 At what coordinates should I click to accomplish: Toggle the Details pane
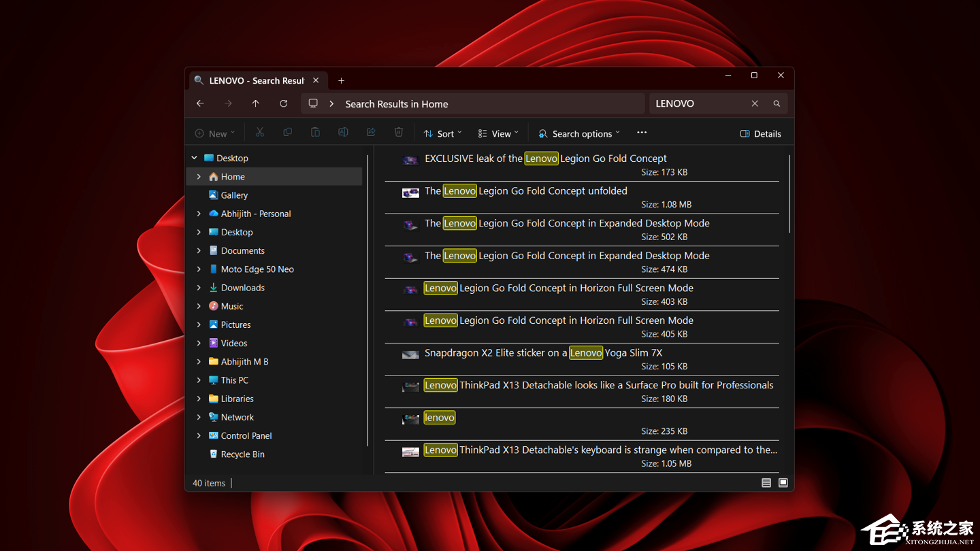tap(761, 133)
